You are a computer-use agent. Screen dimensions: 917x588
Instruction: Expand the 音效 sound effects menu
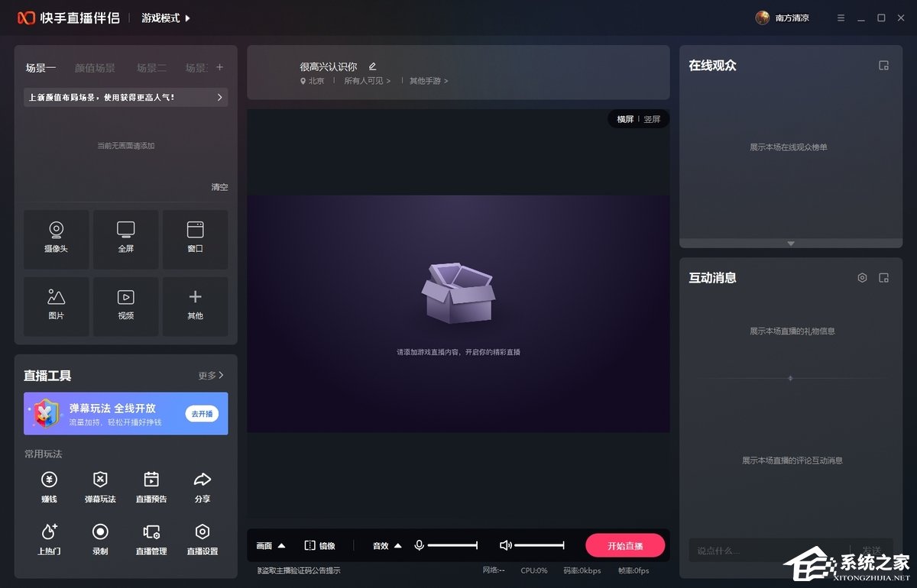point(387,545)
